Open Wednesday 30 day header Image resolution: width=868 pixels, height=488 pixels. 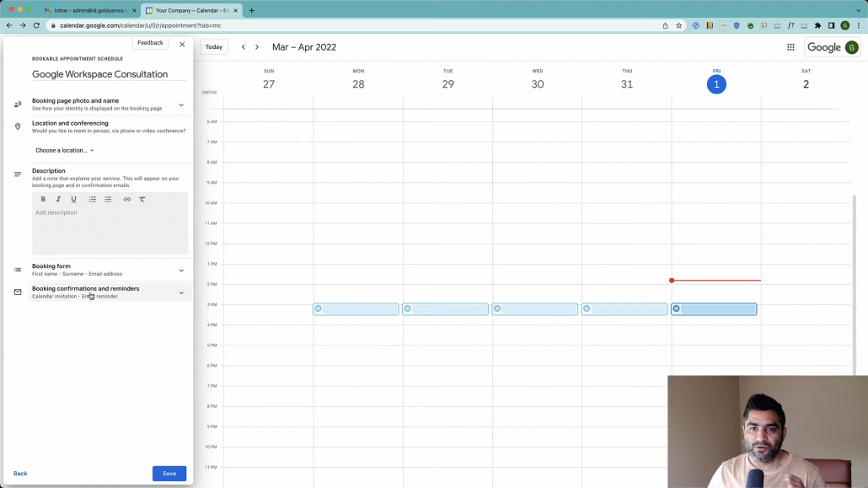point(538,84)
